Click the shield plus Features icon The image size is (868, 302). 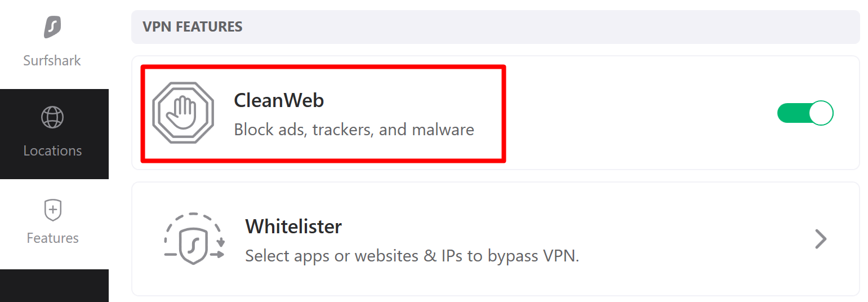pos(52,210)
